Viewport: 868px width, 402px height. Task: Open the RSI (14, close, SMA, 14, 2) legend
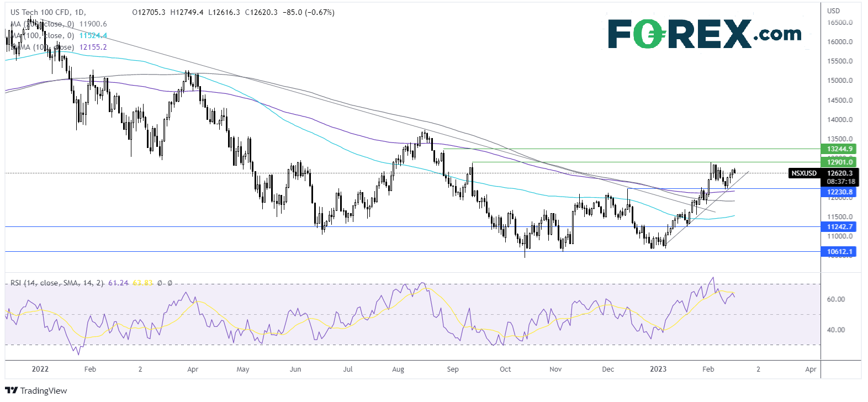click(x=57, y=283)
